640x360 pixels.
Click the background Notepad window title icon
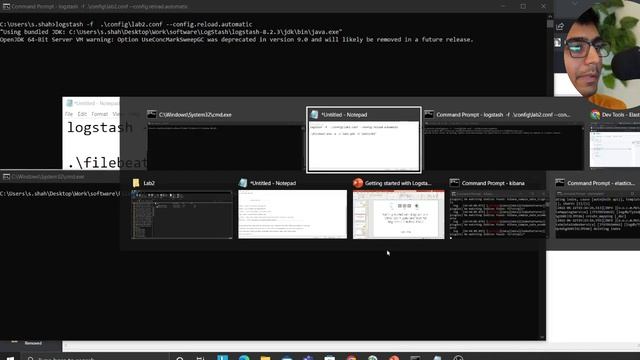(x=69, y=103)
